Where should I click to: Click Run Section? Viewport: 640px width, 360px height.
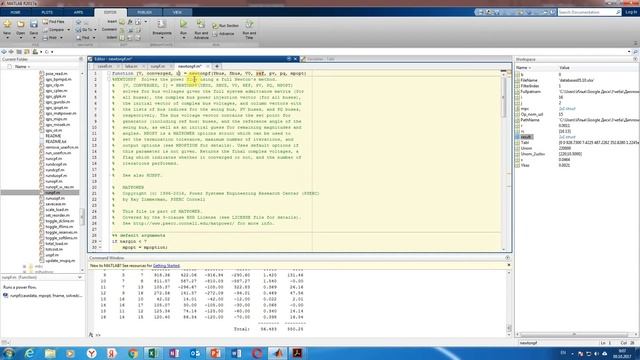coord(225,26)
